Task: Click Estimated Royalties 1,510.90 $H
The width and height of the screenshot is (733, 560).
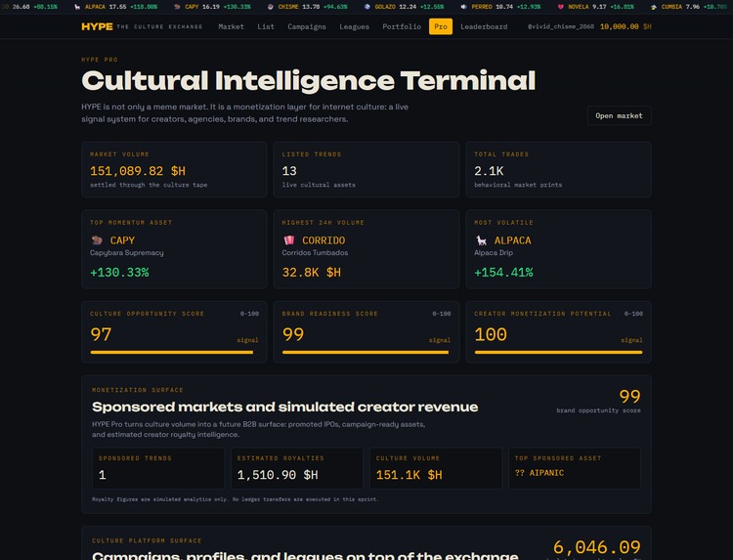Action: tap(278, 475)
